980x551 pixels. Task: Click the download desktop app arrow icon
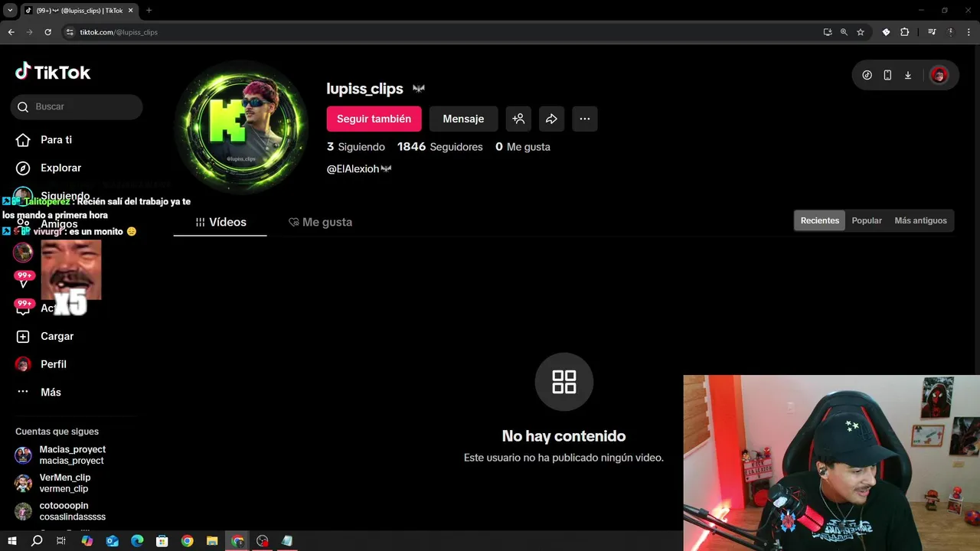point(908,75)
